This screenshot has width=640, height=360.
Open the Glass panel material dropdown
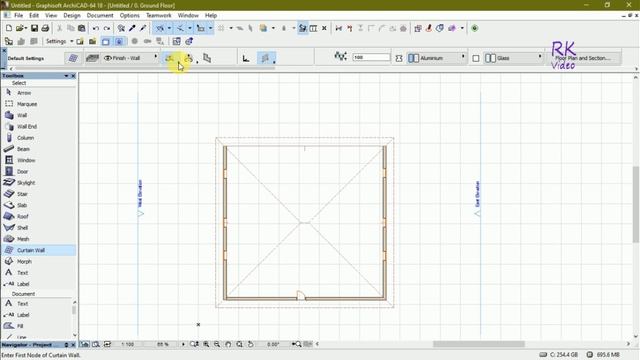tap(513, 58)
